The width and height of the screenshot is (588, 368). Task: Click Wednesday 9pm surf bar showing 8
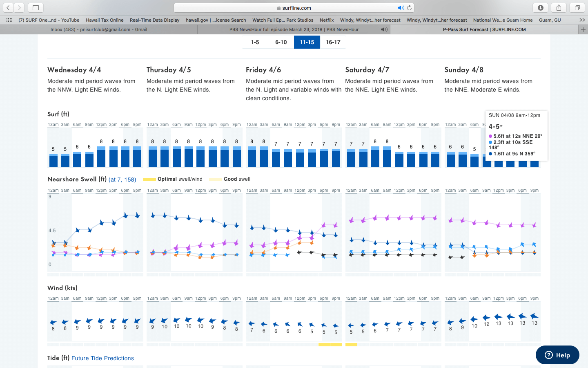pyautogui.click(x=137, y=157)
